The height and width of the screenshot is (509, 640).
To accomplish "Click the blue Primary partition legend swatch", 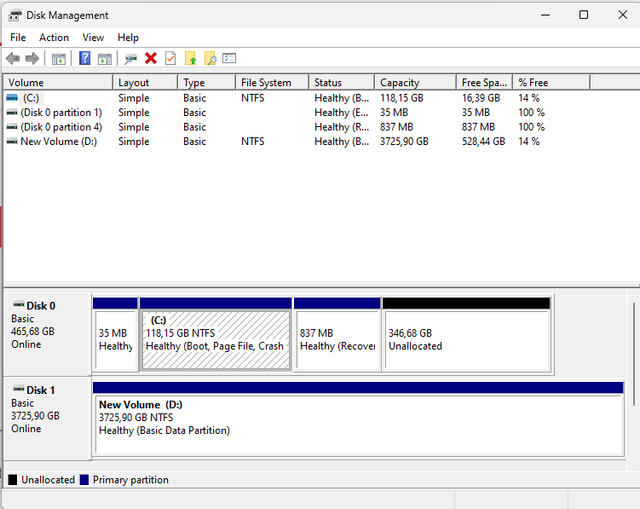I will tap(84, 480).
